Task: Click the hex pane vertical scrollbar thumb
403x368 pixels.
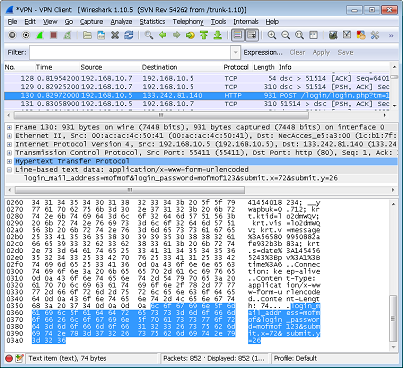Action: (393, 318)
